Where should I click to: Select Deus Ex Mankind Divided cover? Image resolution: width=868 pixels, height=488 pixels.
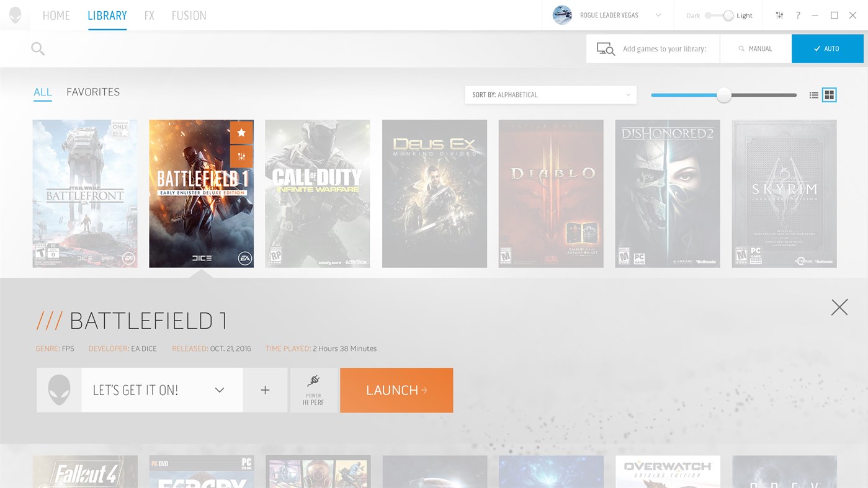(434, 193)
